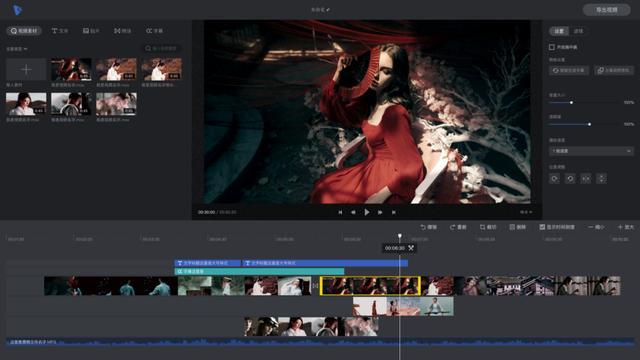Viewport: 640px width, 360px height.
Task: Open the video materials tab with magnifier icon
Action: 24,31
